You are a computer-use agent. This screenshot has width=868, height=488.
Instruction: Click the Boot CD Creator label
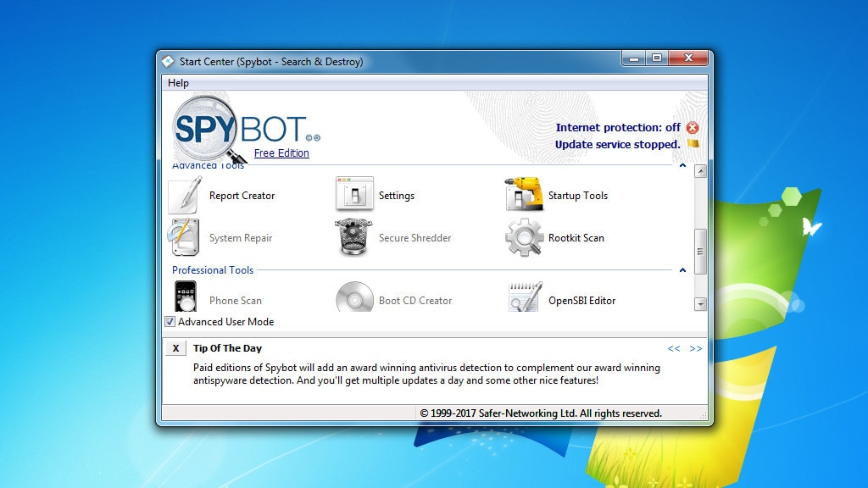click(x=415, y=301)
